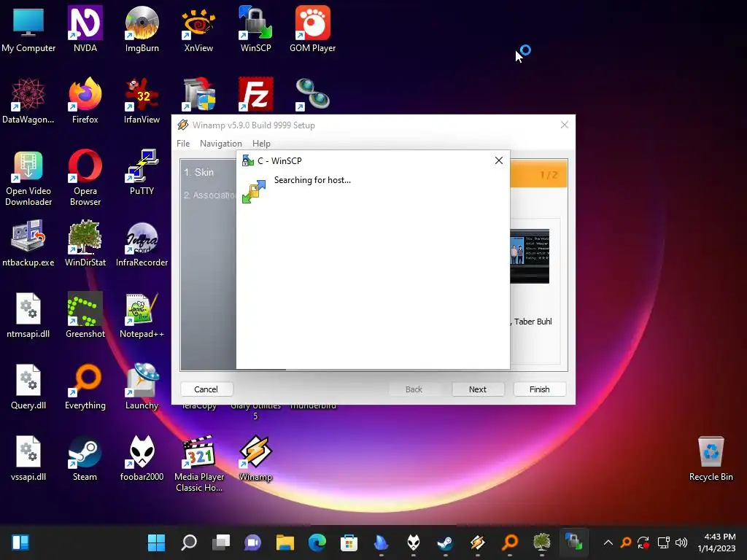Select the twin-globes desktop shortcut

tap(312, 94)
